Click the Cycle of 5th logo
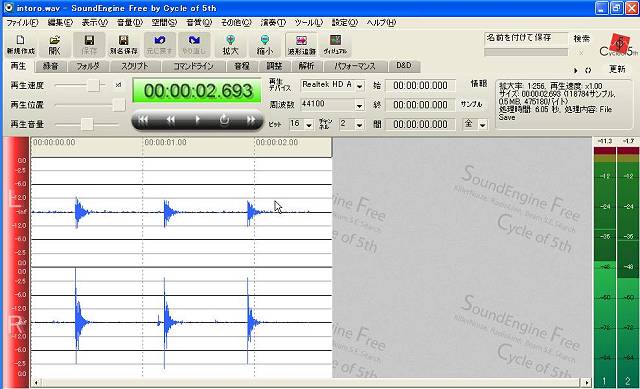 [618, 45]
